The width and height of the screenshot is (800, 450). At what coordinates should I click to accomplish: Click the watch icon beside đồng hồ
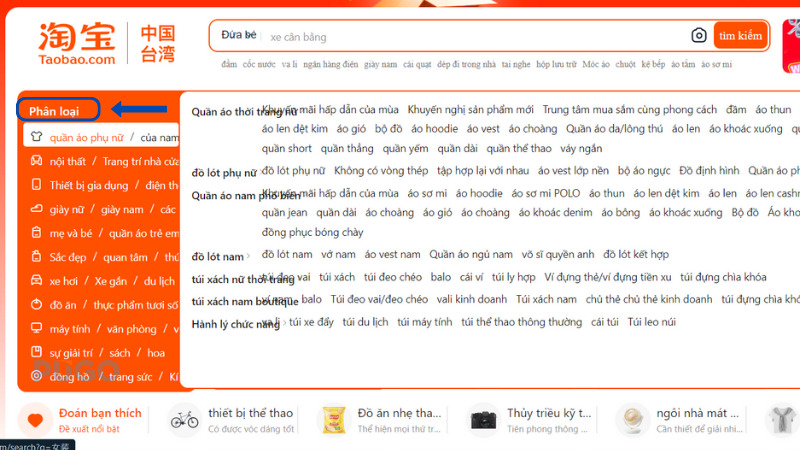(36, 376)
